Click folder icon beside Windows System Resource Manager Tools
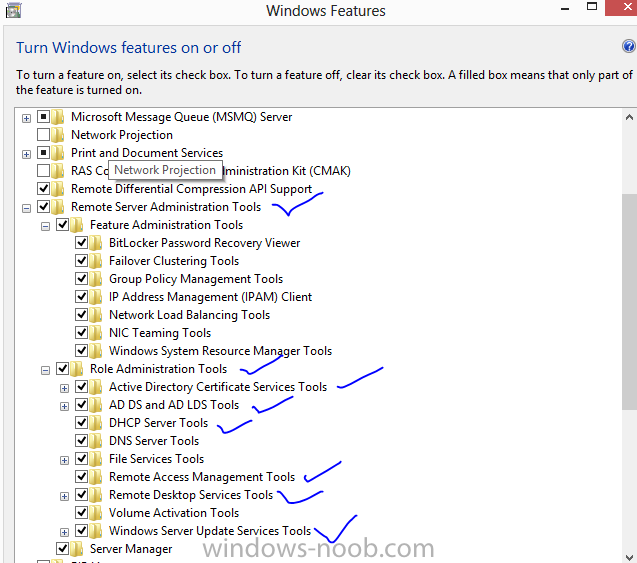This screenshot has height=563, width=637. pyautogui.click(x=95, y=351)
